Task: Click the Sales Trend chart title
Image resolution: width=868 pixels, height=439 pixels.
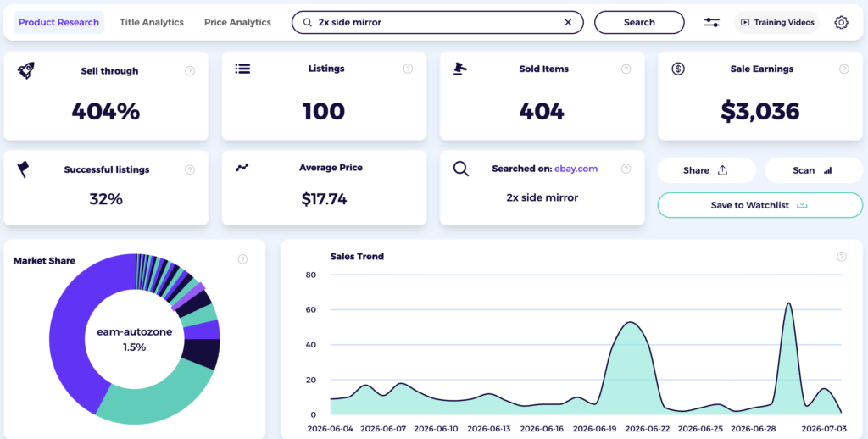Action: click(357, 256)
